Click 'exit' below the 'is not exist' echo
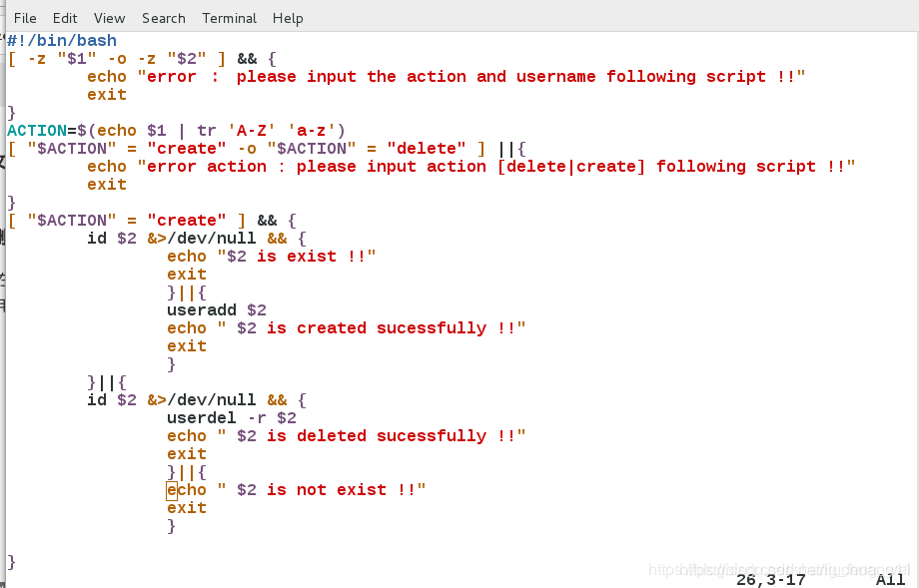This screenshot has width=919, height=588. tap(187, 508)
